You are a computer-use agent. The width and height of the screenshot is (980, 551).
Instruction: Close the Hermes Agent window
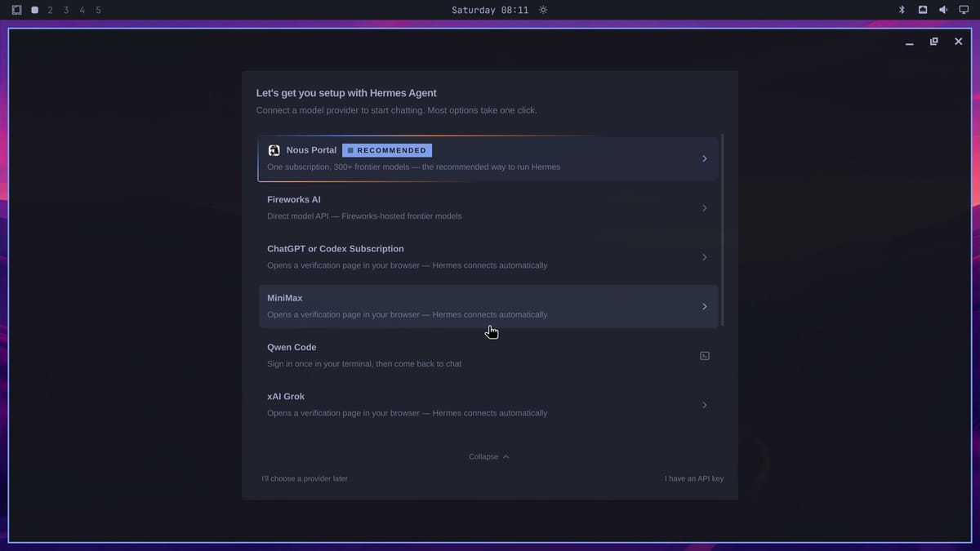coord(958,42)
